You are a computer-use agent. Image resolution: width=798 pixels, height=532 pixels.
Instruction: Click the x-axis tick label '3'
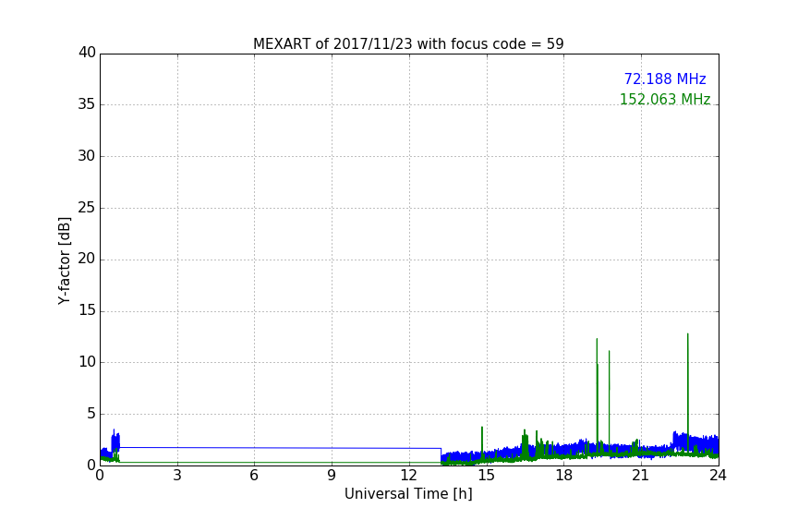(x=177, y=476)
